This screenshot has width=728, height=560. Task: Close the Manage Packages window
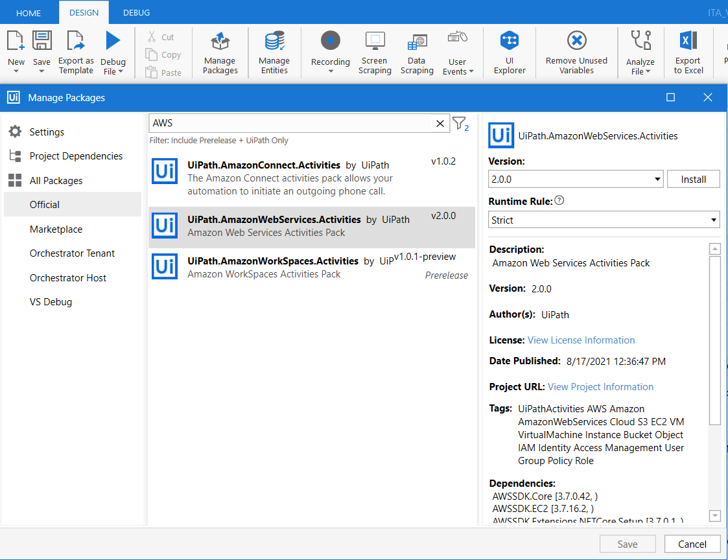[x=707, y=97]
